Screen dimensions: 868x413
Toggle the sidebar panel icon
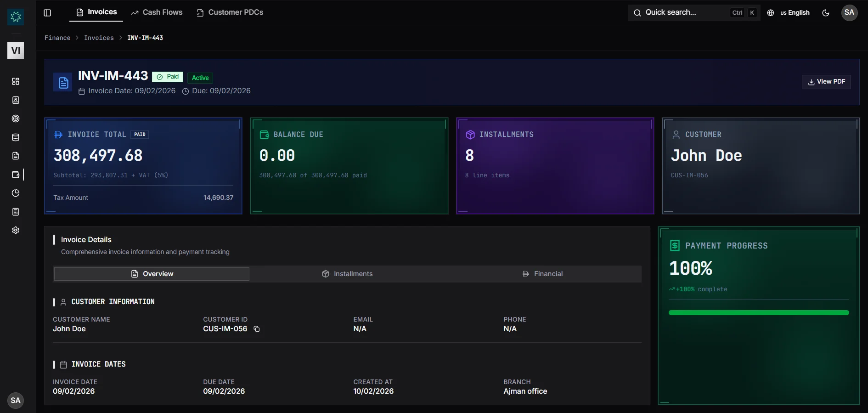click(x=47, y=13)
